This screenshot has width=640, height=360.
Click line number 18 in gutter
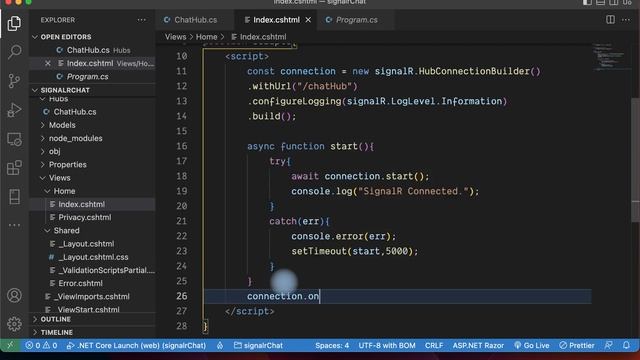click(x=182, y=176)
